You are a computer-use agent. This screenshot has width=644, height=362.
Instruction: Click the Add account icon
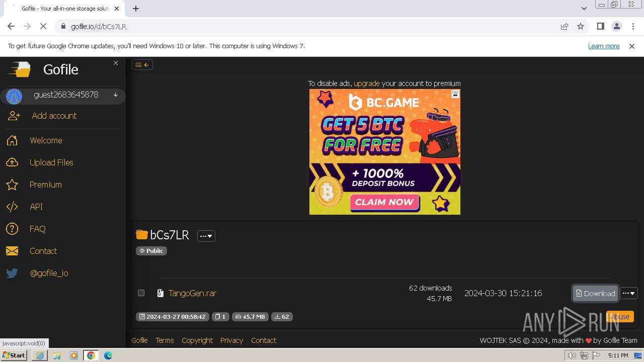pos(14,116)
